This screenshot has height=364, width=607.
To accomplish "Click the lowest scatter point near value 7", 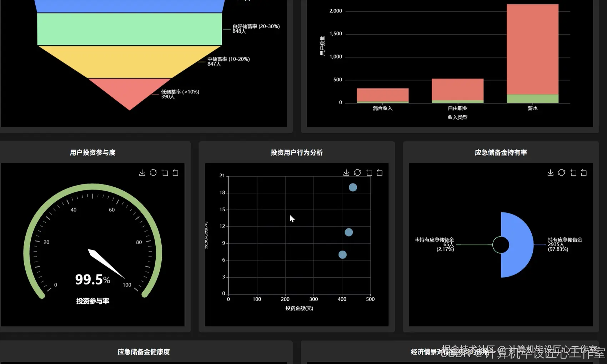I will coord(342,254).
